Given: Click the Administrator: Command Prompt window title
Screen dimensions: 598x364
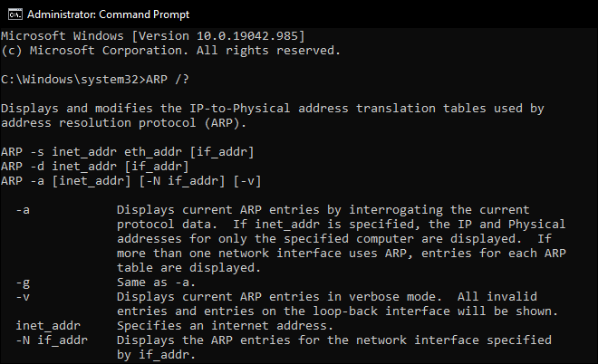Looking at the screenshot, I should click(109, 14).
